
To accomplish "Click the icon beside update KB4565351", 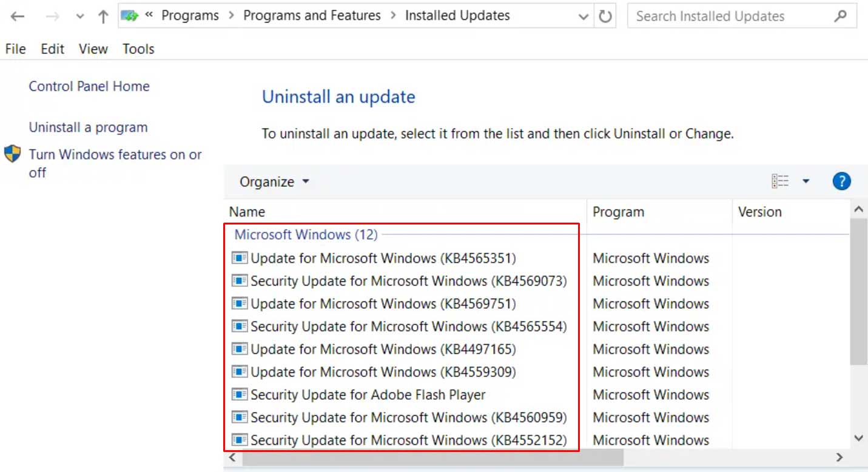I will tap(240, 258).
